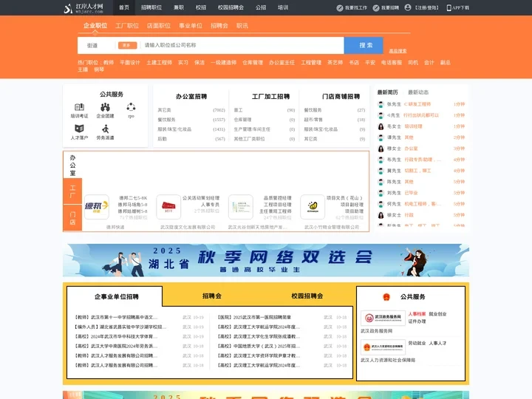The width and height of the screenshot is (532, 399).
Task: Click the orange 更多 button in search bar
Action: tap(127, 46)
